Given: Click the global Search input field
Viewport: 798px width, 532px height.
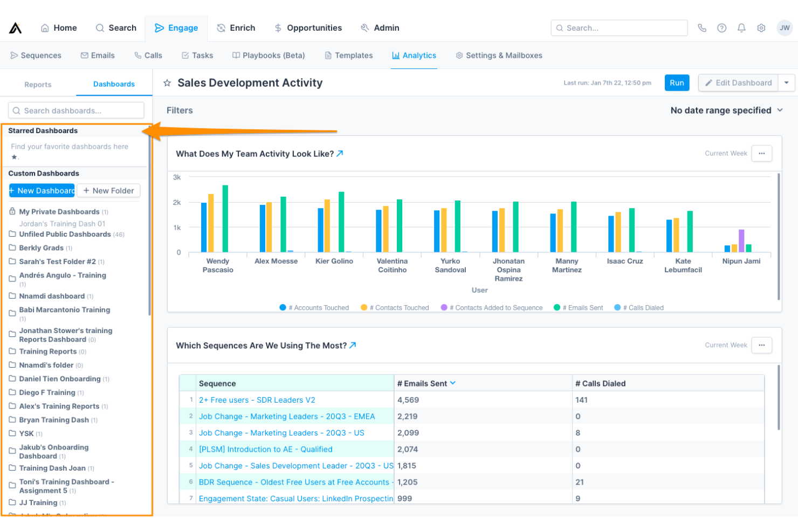Looking at the screenshot, I should (x=619, y=28).
